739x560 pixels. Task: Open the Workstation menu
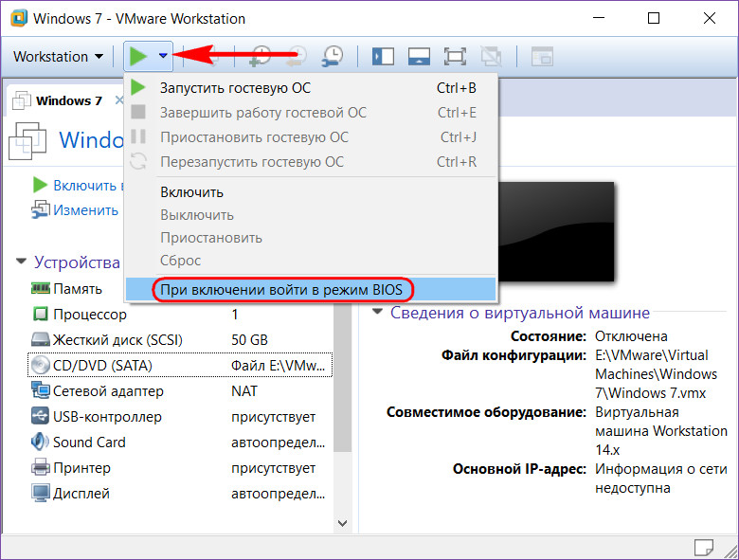(x=58, y=57)
